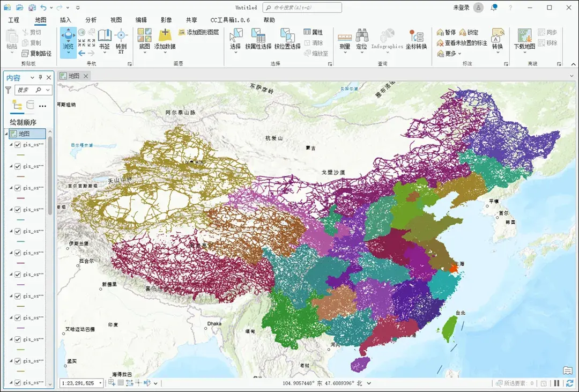The image size is (579, 392).
Task: Toggle visibility of the bottom gis_os layer
Action: [x=18, y=383]
